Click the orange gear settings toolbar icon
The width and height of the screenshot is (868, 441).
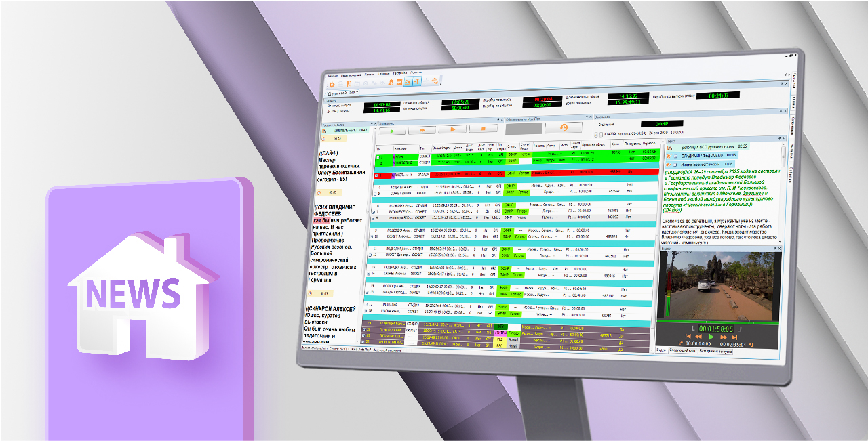point(332,83)
